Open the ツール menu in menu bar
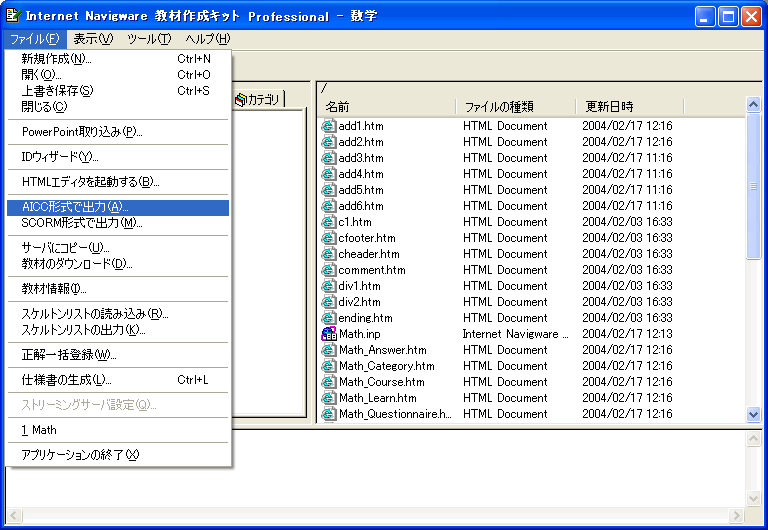 point(149,39)
